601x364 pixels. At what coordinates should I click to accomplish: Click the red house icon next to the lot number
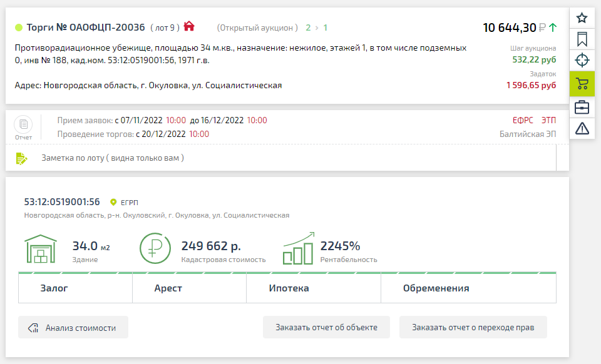tap(189, 25)
